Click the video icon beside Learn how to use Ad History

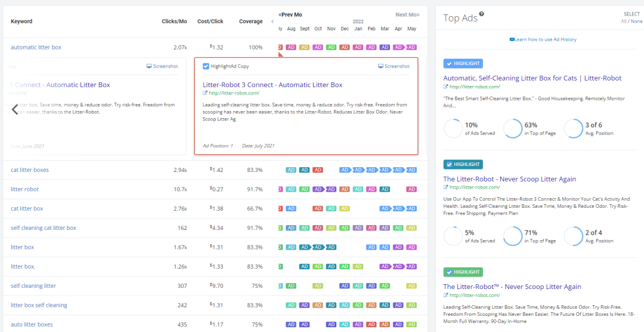[512, 39]
